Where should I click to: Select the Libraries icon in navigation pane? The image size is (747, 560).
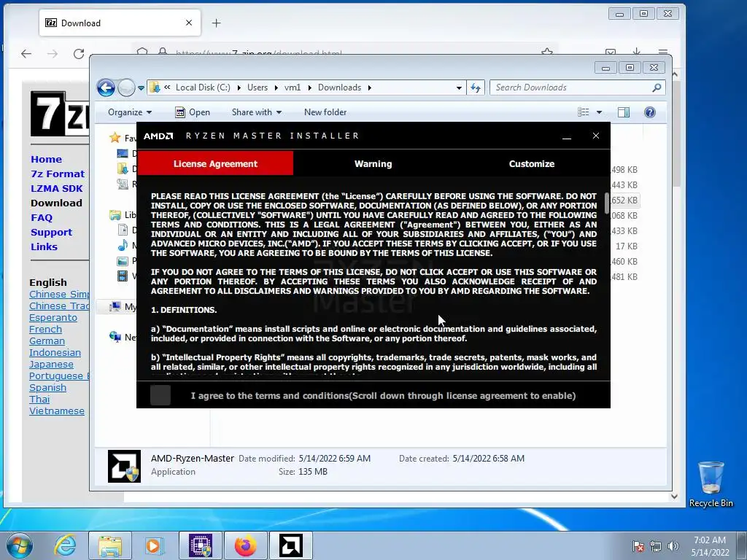pos(115,215)
